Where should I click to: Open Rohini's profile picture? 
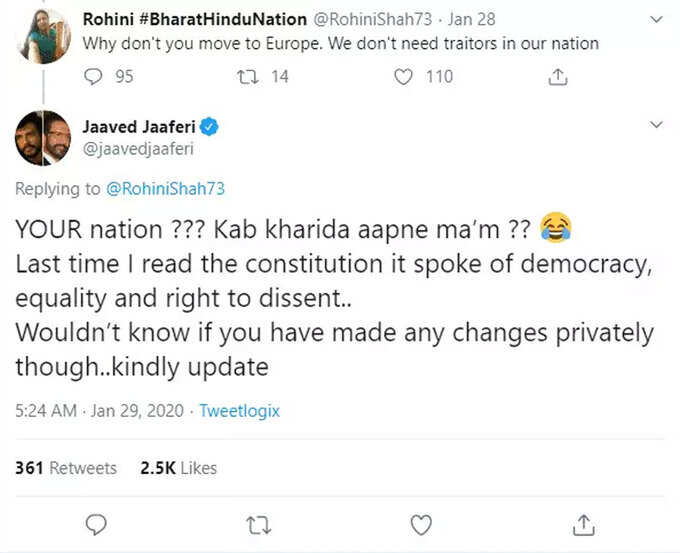click(x=43, y=36)
